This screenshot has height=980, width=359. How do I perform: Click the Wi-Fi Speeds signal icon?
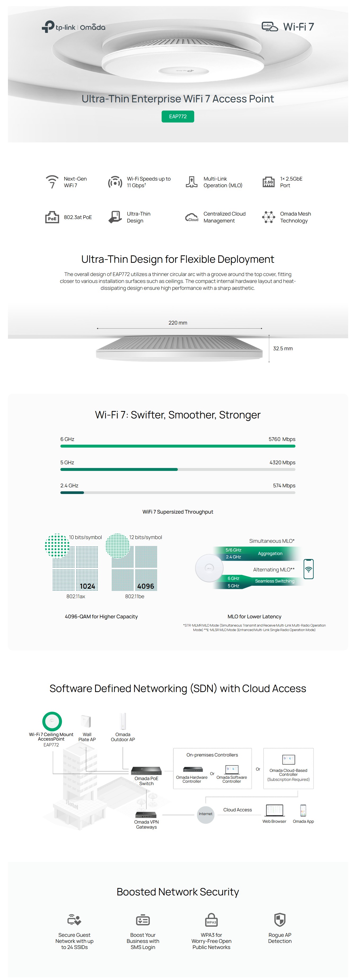(x=115, y=182)
